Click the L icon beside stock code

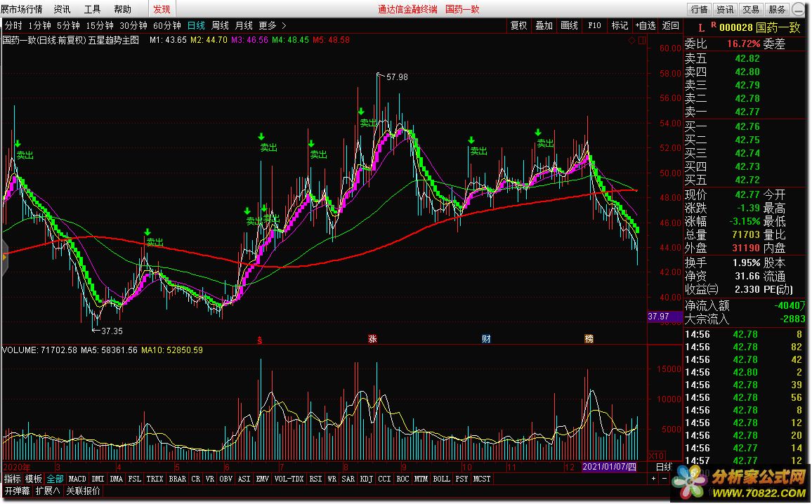click(x=702, y=29)
